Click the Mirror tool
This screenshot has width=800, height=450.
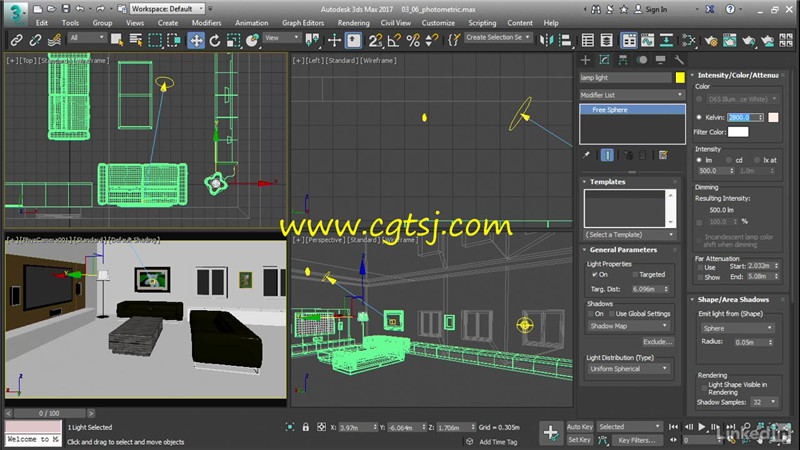(546, 40)
